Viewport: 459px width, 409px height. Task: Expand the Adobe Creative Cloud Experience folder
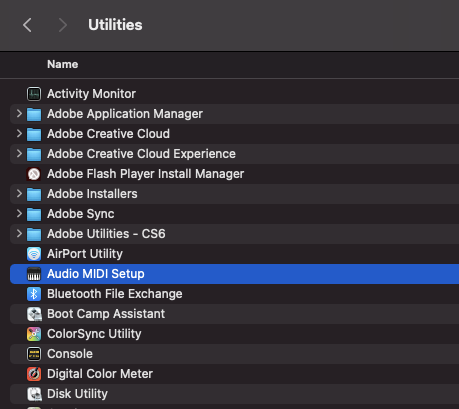[x=19, y=154]
